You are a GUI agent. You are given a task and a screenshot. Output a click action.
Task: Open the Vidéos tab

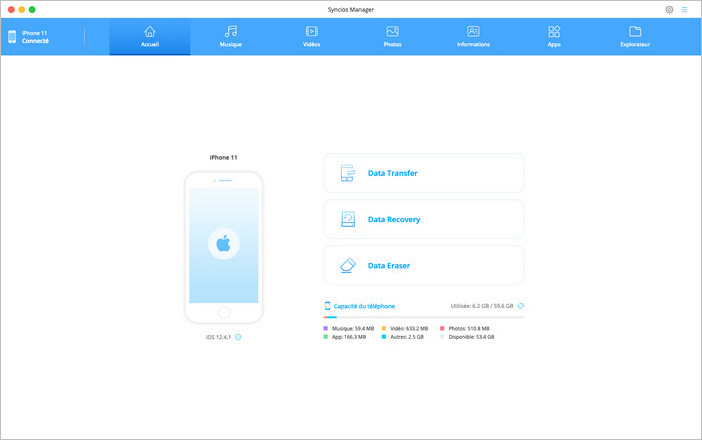coord(312,37)
